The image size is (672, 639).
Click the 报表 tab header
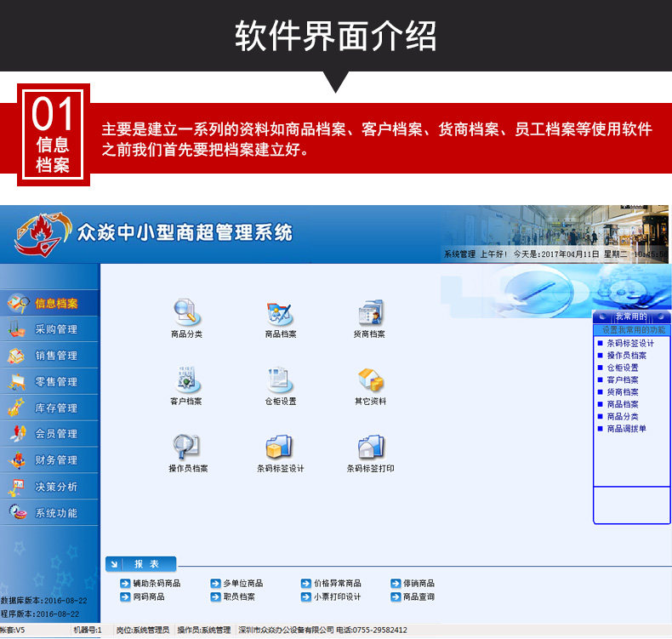coord(141,564)
